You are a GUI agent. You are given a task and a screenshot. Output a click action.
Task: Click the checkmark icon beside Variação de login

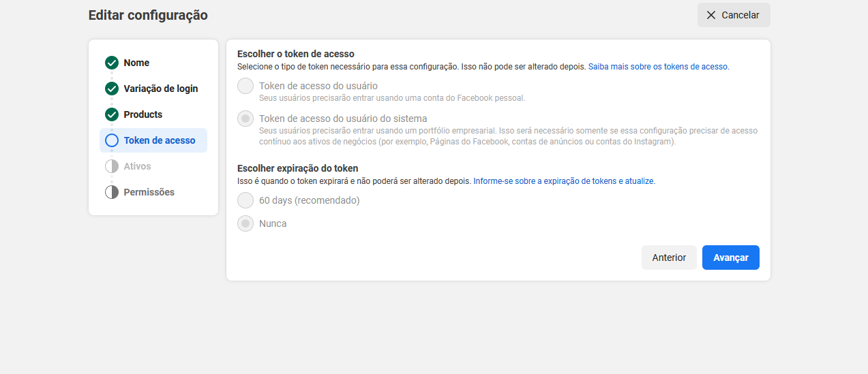click(x=112, y=89)
